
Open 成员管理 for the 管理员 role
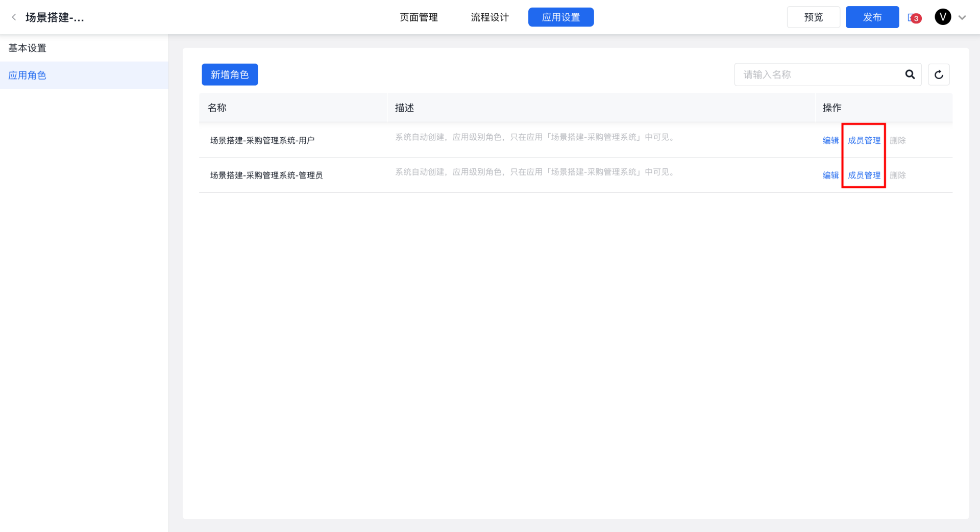coord(864,175)
